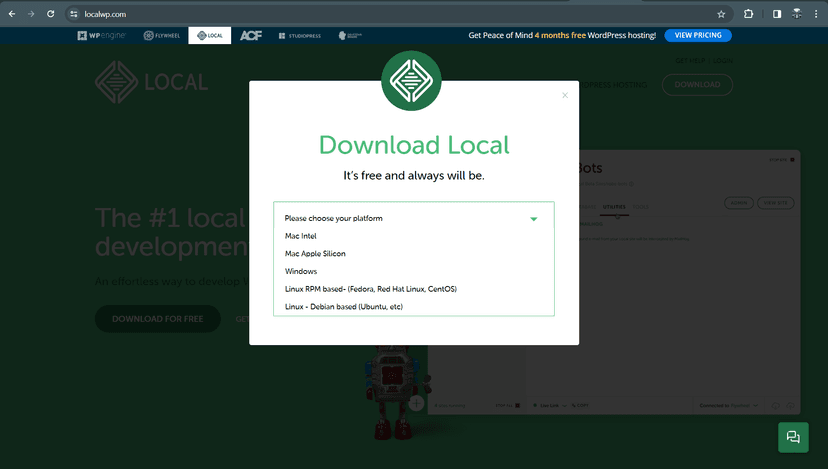Choose Linux Debian based option
The height and width of the screenshot is (469, 828).
(x=344, y=306)
